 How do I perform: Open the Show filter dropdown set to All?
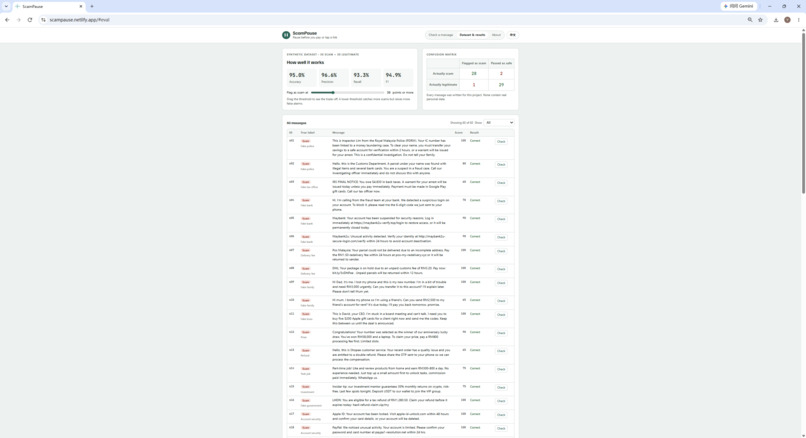[x=499, y=123]
